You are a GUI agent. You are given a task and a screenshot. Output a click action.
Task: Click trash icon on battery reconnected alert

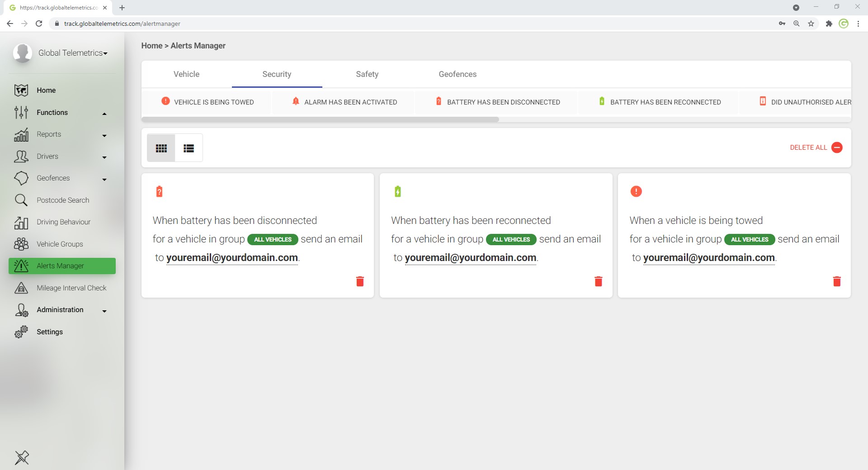click(598, 281)
